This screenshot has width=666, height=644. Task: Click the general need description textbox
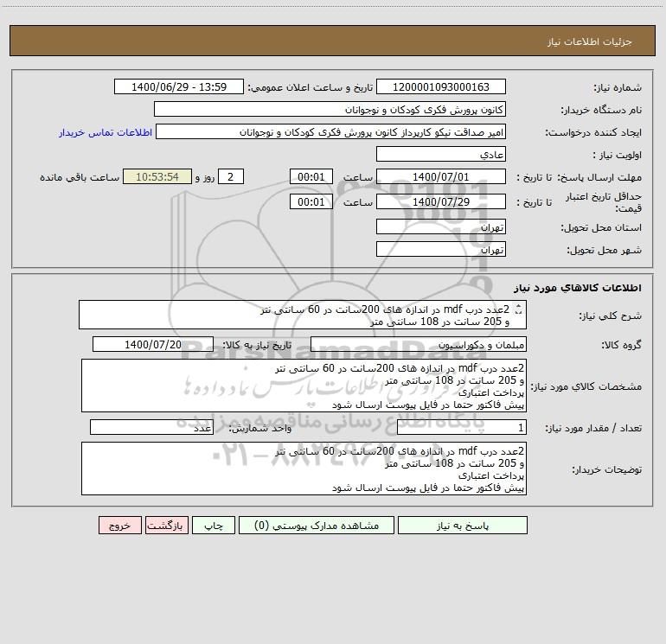pos(303,315)
